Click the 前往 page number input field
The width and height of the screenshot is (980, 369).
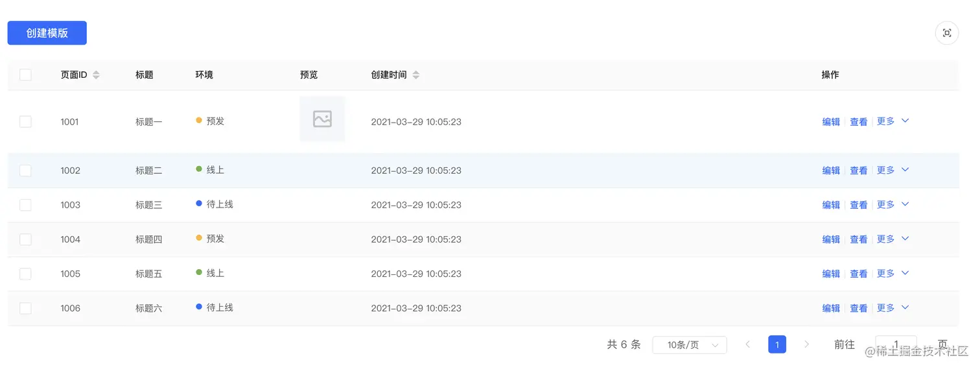(x=896, y=344)
